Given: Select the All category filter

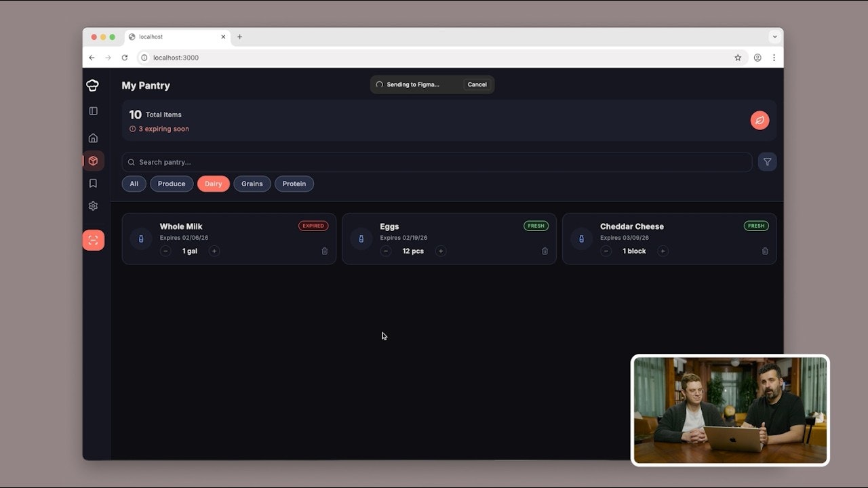Looking at the screenshot, I should 134,184.
